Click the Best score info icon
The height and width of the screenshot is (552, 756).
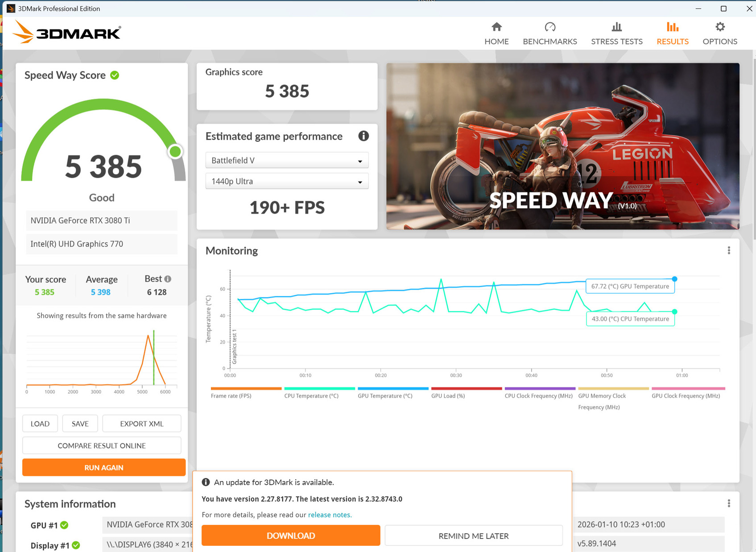(168, 279)
